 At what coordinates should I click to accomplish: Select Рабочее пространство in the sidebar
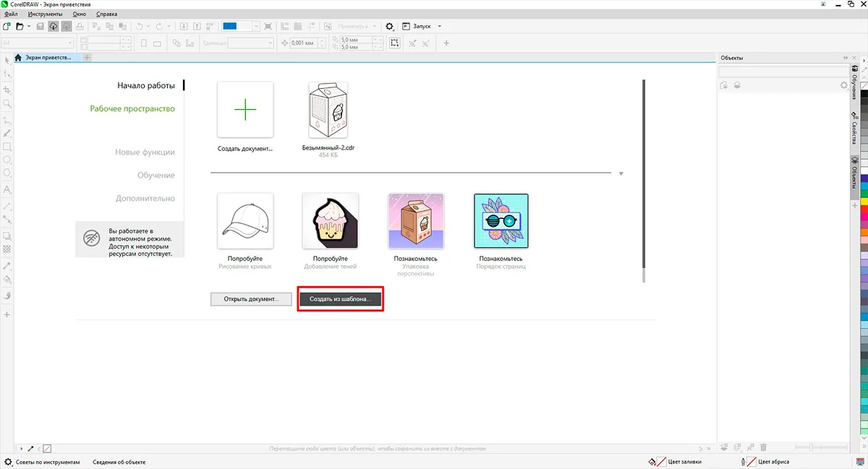point(132,109)
